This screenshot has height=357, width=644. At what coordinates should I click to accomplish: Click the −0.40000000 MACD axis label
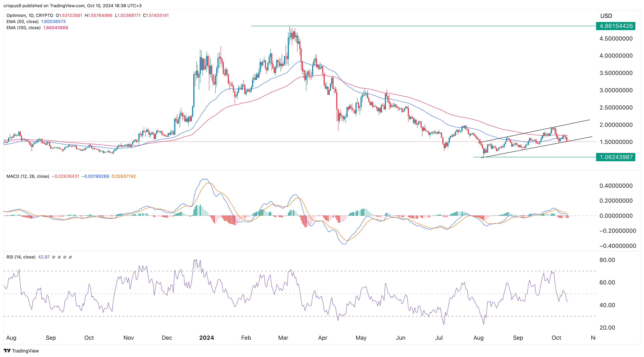[x=618, y=246]
